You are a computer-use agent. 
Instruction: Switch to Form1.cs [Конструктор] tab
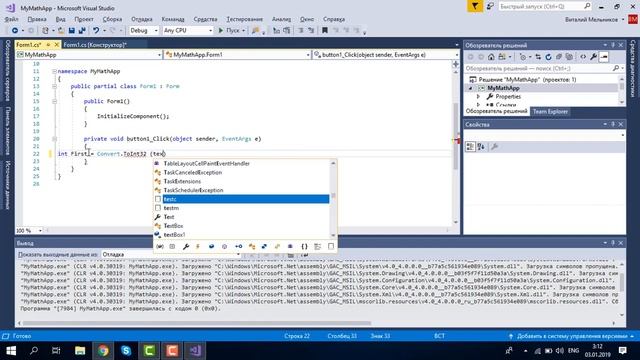[x=95, y=45]
